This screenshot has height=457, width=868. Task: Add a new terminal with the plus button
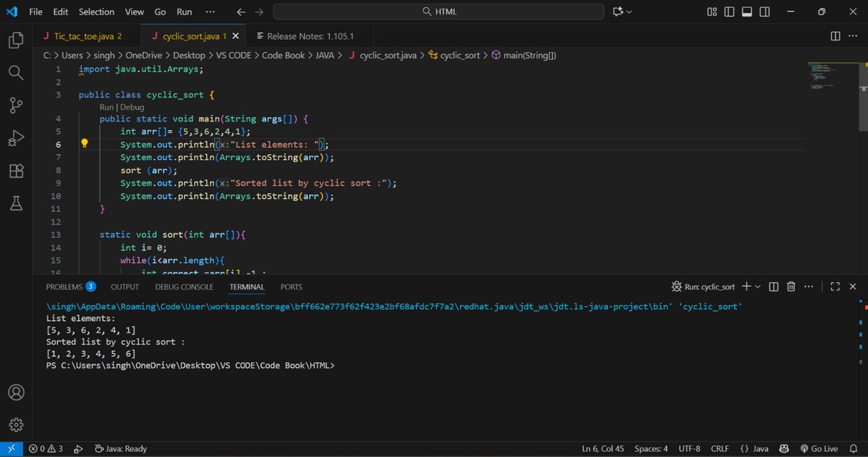pyautogui.click(x=746, y=286)
